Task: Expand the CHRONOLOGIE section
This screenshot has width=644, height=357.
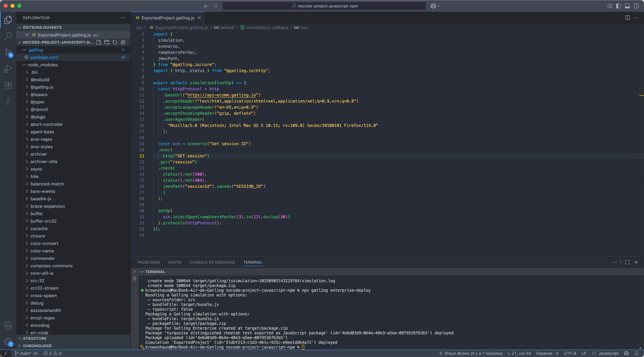Action: (x=73, y=346)
